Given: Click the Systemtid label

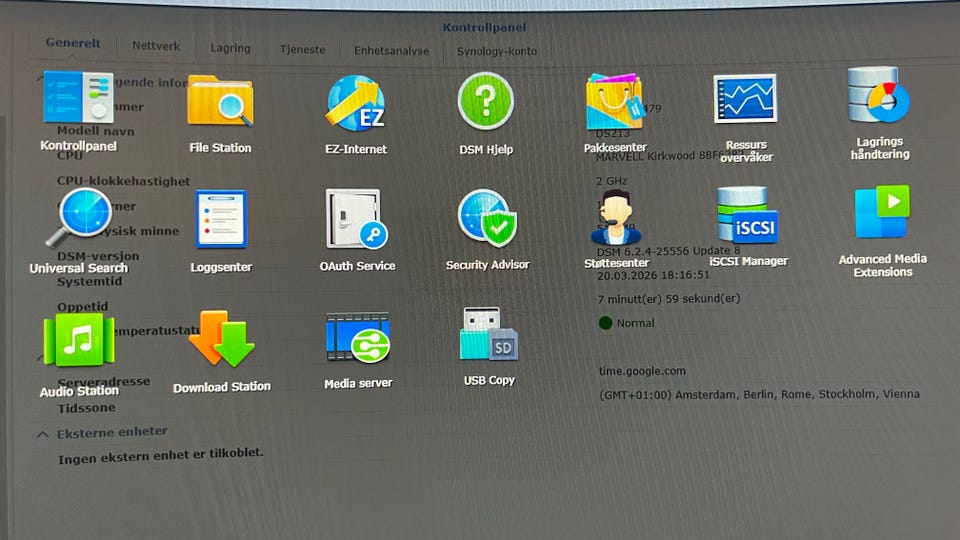Looking at the screenshot, I should point(89,282).
